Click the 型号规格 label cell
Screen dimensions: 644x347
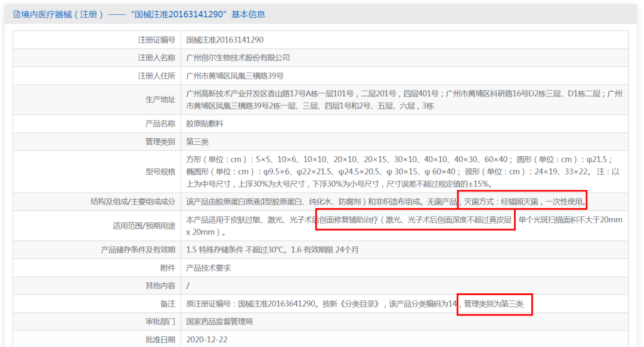click(x=160, y=171)
